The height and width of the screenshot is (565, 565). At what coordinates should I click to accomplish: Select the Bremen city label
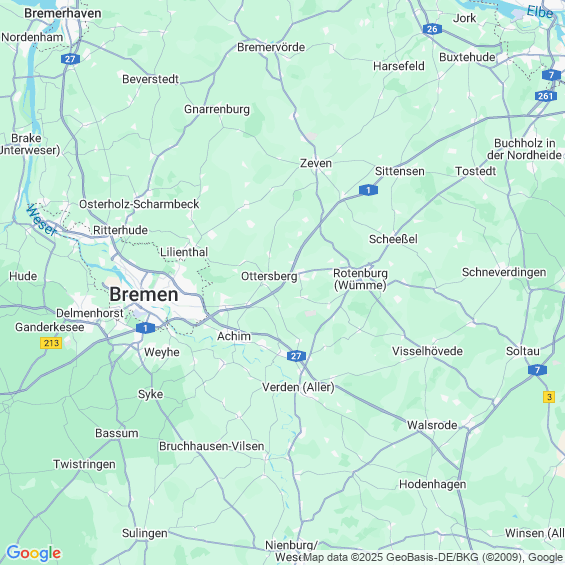(144, 294)
